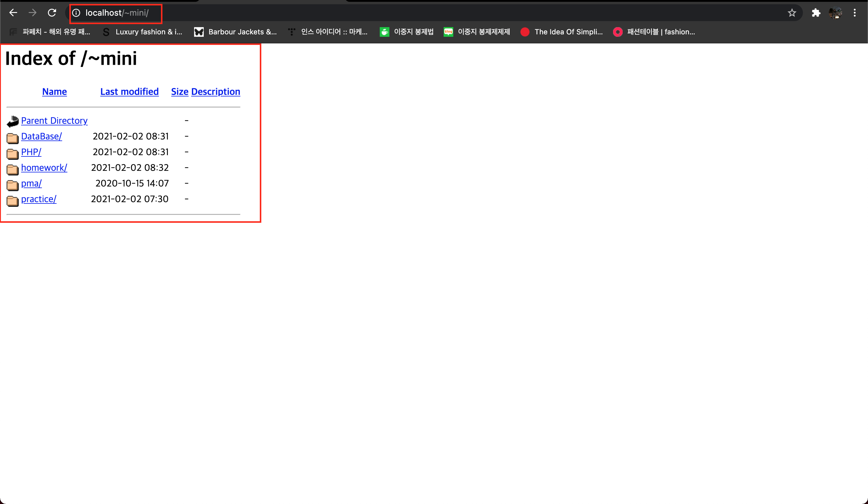The height and width of the screenshot is (504, 868).
Task: Sort listing by Name column
Action: [55, 92]
